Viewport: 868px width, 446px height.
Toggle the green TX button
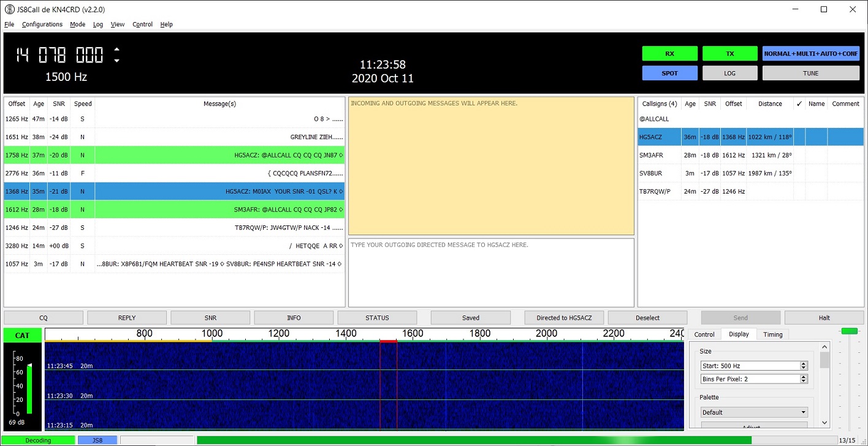click(x=729, y=53)
